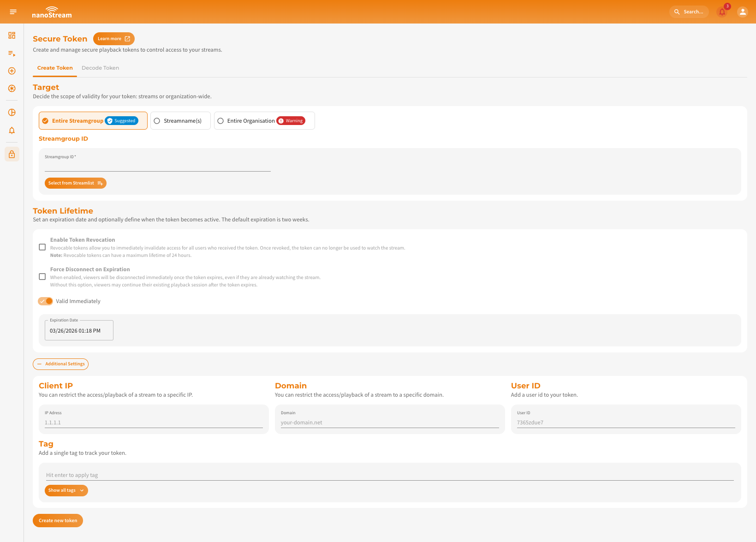Open the dashboard from the sidebar
Viewport: 756px width, 542px height.
pyautogui.click(x=12, y=35)
